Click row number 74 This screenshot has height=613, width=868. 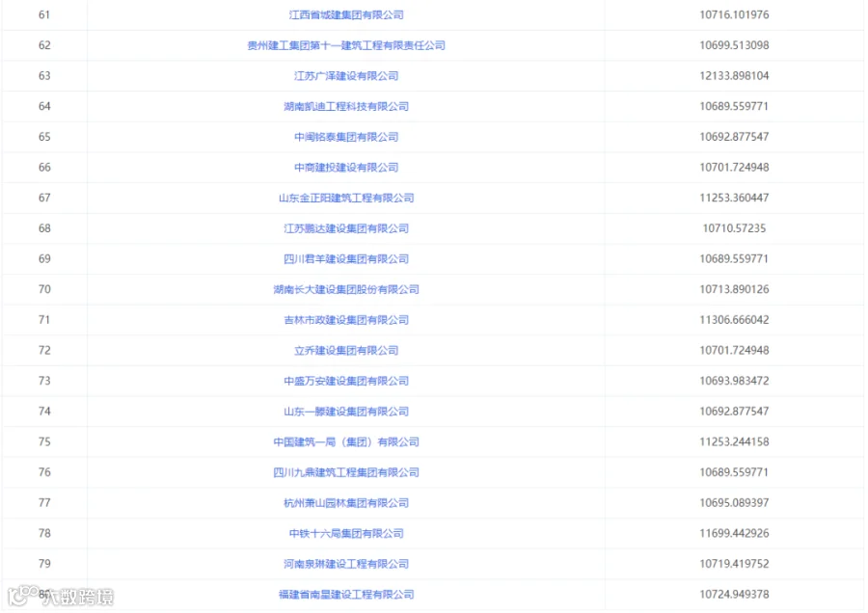pyautogui.click(x=44, y=411)
